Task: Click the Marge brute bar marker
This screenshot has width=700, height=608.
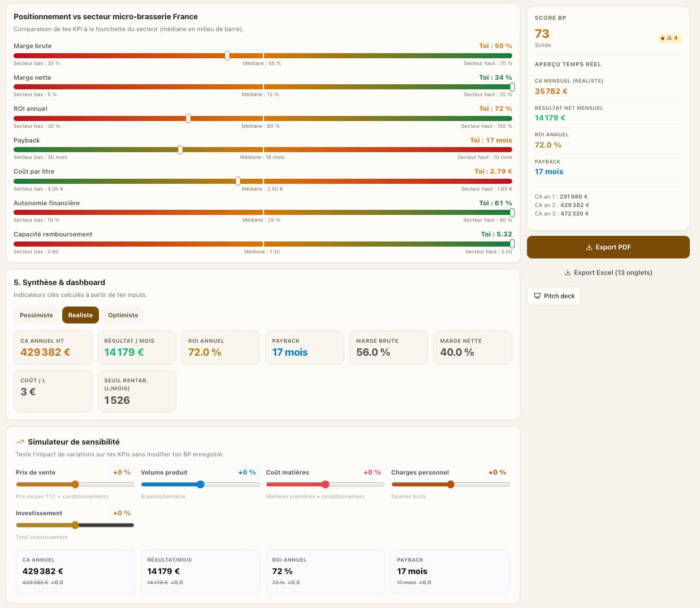Action: coord(227,55)
